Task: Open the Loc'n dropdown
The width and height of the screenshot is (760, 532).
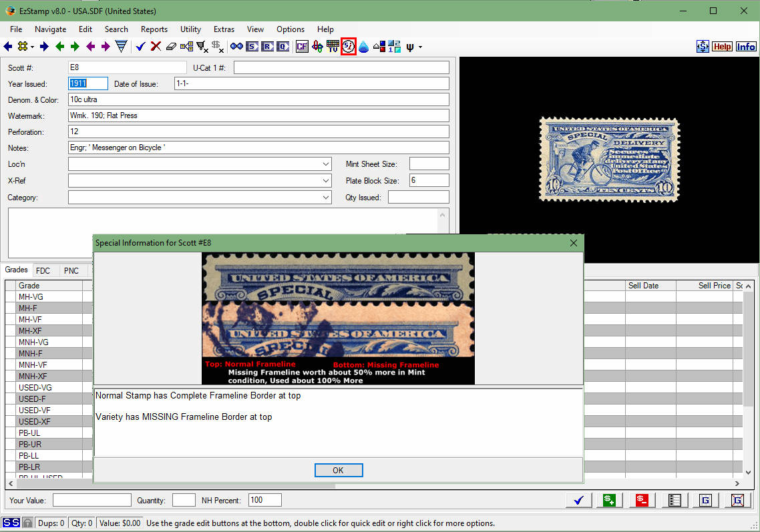Action: pyautogui.click(x=326, y=164)
